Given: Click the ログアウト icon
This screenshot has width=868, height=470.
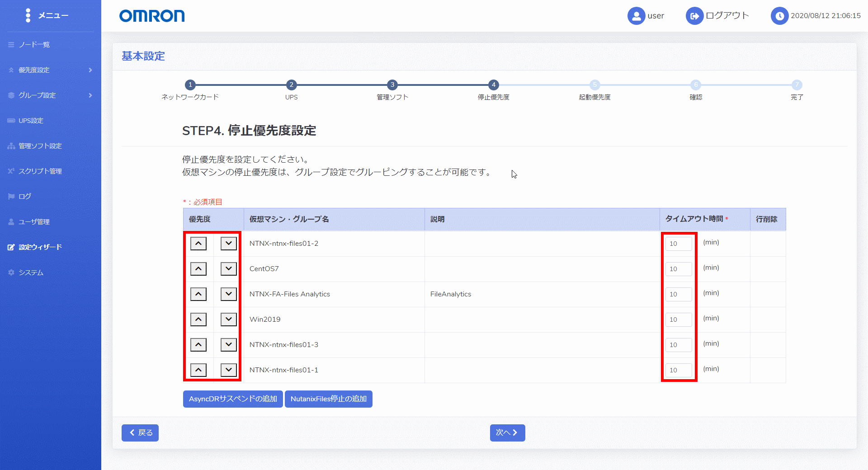Looking at the screenshot, I should pyautogui.click(x=694, y=16).
